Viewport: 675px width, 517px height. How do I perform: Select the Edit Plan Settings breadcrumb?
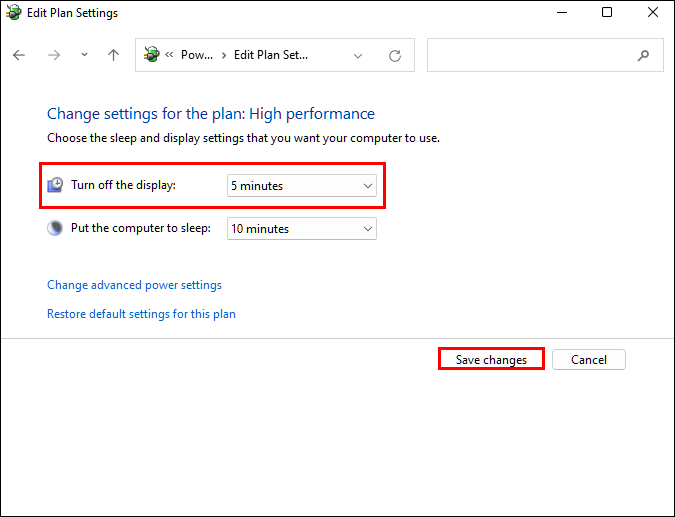271,56
